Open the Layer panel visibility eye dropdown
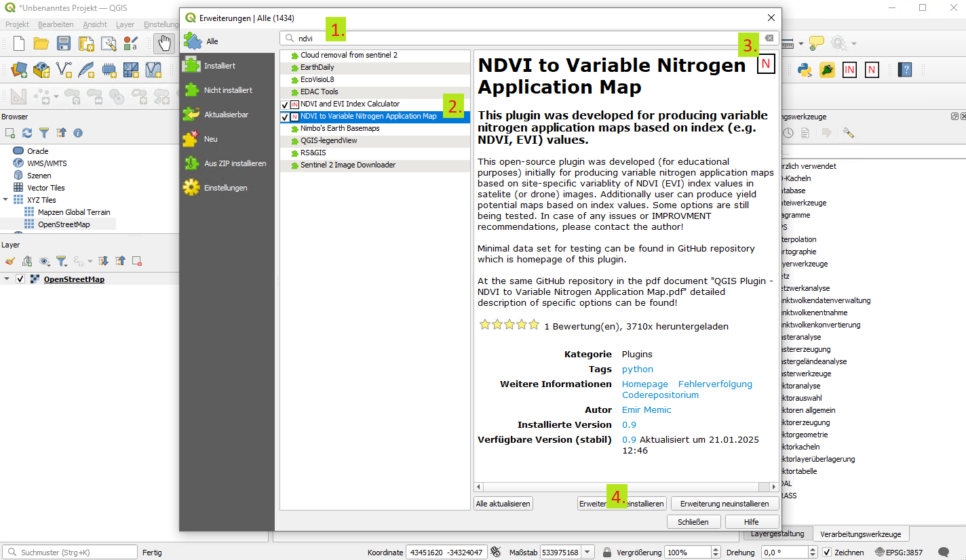This screenshot has width=966, height=560. click(x=45, y=261)
